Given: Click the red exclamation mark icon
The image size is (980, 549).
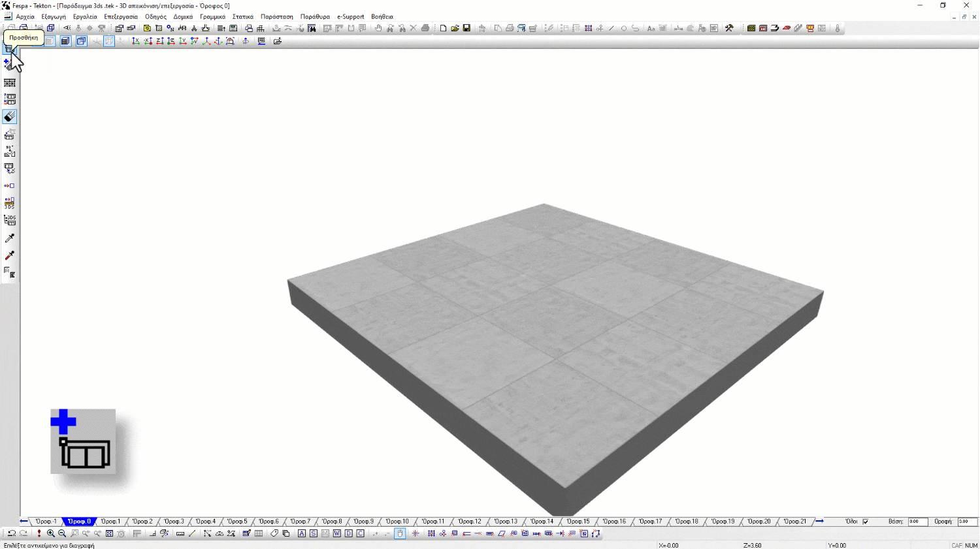Looking at the screenshot, I should click(39, 533).
